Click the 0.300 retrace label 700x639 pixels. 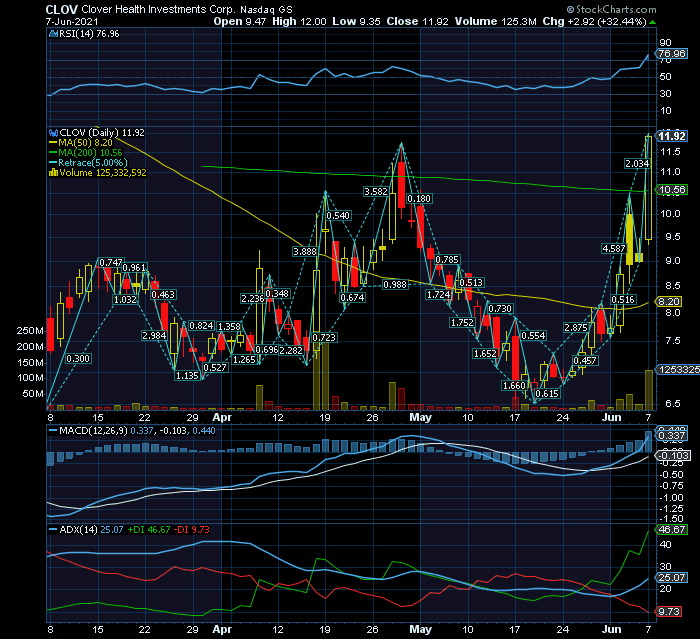(x=78, y=359)
